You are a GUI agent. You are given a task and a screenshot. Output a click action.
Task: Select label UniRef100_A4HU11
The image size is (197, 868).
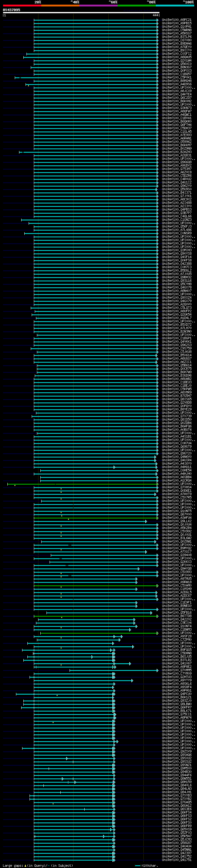[x=177, y=467]
